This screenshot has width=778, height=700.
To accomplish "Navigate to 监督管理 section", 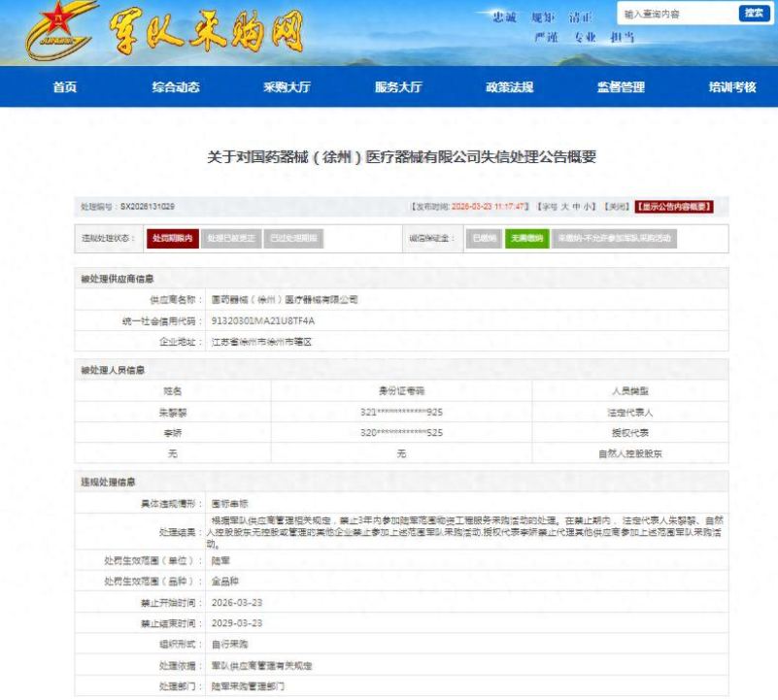I will [621, 87].
